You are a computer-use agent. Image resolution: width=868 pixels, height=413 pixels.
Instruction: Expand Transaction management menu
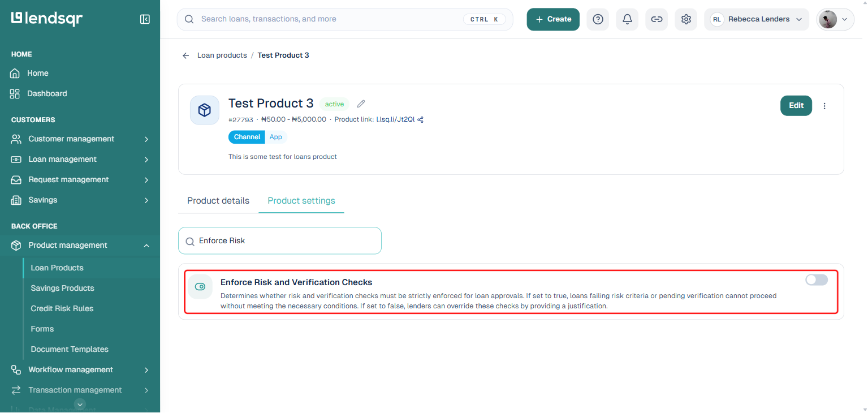coord(80,390)
